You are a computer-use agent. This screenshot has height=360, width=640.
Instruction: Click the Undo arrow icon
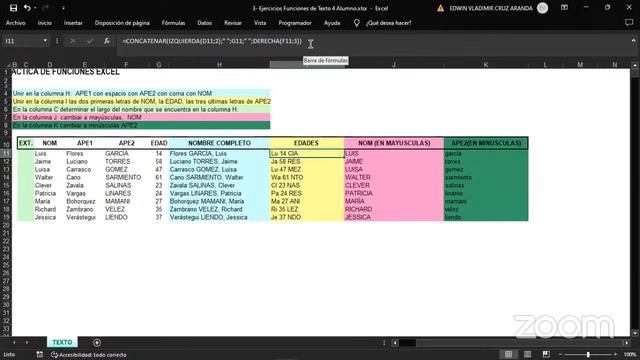point(27,8)
